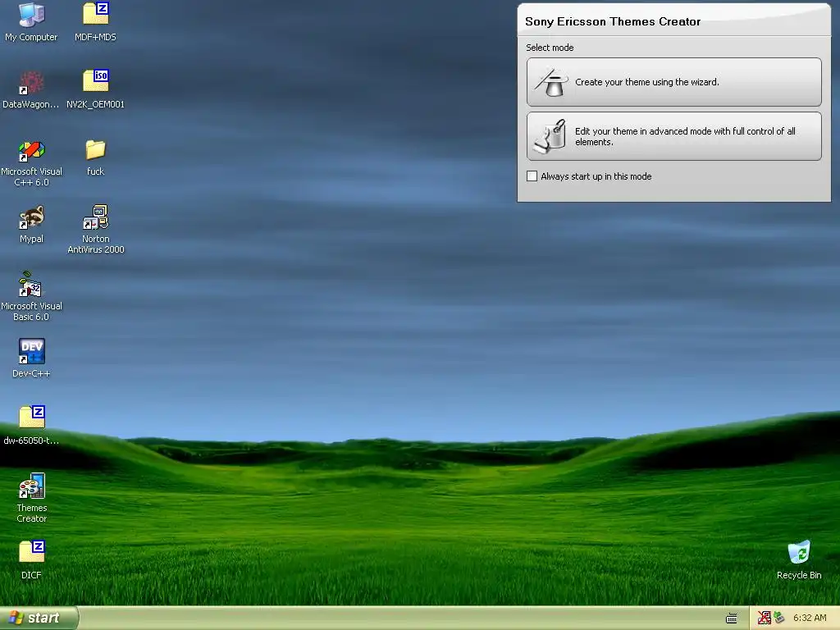This screenshot has width=840, height=630.
Task: Open the Windows start menu
Action: pos(39,619)
